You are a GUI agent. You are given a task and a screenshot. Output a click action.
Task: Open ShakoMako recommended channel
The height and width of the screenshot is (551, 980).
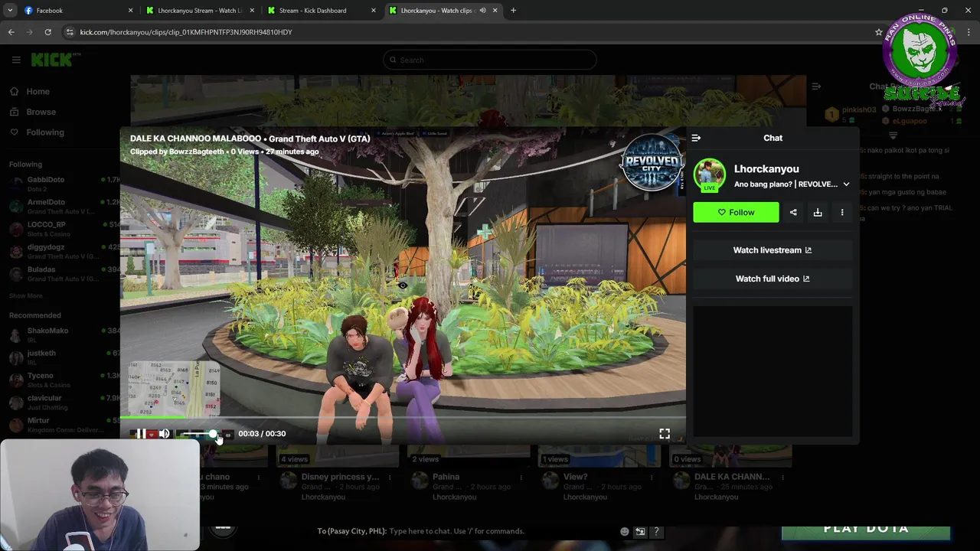tap(63, 335)
